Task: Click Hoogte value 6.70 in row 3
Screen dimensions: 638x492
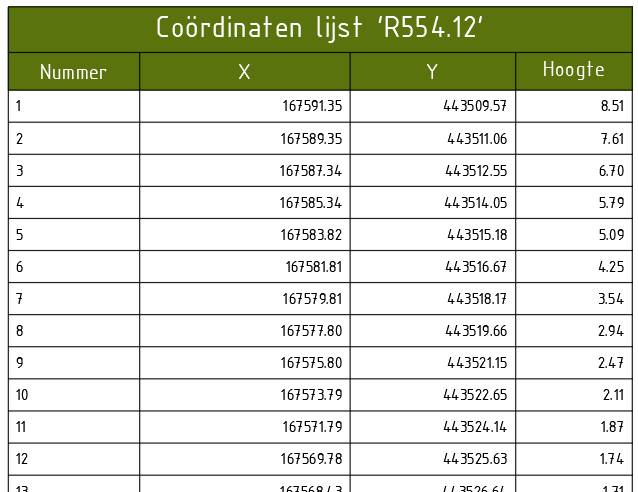Action: 611,171
